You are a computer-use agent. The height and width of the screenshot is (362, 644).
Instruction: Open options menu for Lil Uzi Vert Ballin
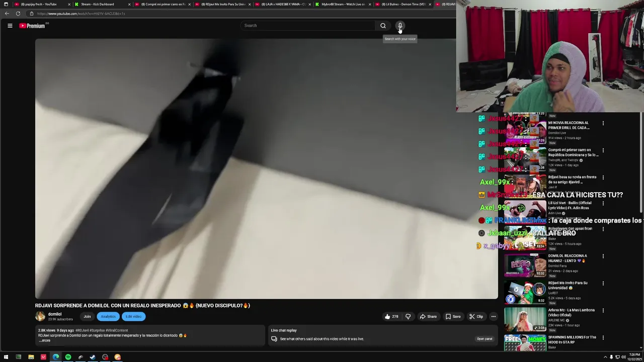603,204
